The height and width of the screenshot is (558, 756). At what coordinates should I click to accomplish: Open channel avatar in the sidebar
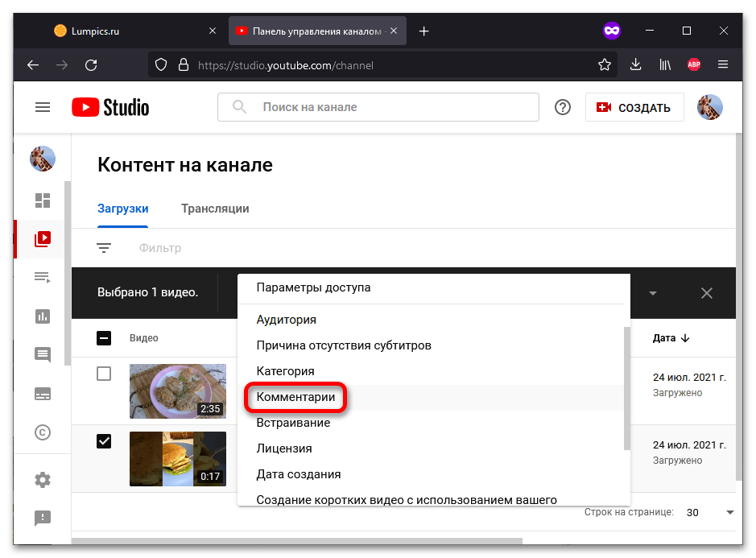tap(43, 159)
